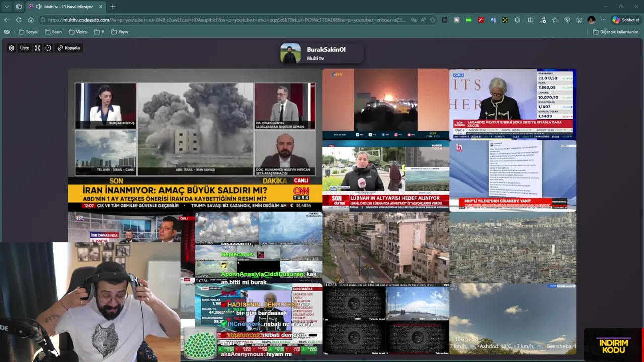The image size is (644, 362).
Task: Open Yayın bookmarks folder
Action: [120, 32]
